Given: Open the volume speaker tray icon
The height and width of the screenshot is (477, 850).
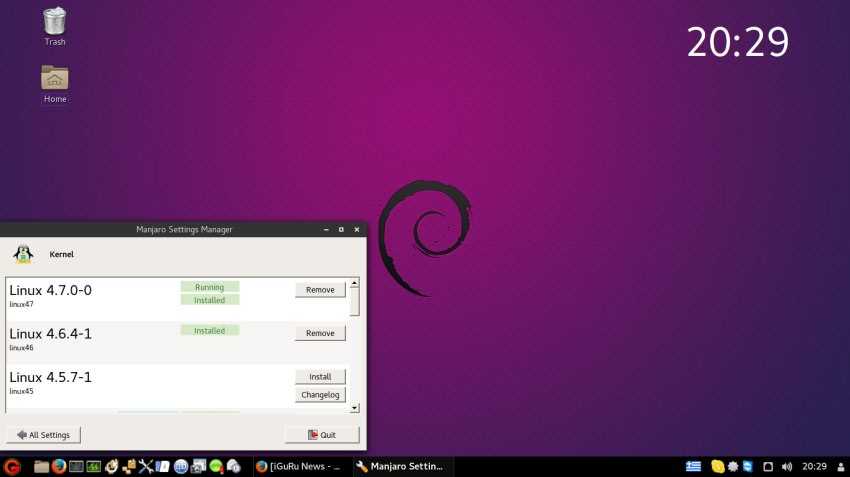Looking at the screenshot, I should tap(787, 467).
